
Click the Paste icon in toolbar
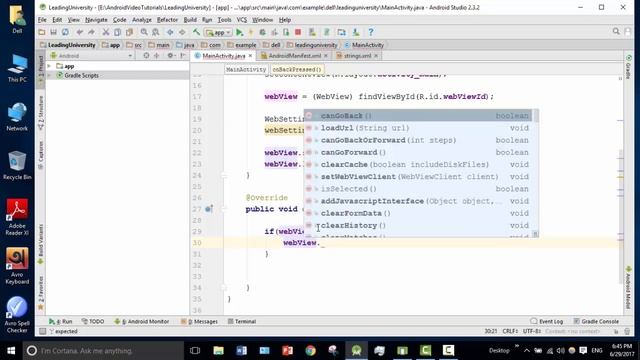pos(129,32)
